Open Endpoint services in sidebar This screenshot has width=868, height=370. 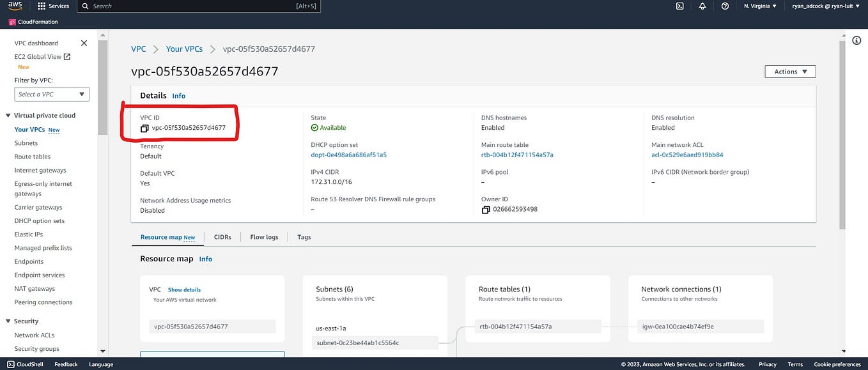[40, 275]
